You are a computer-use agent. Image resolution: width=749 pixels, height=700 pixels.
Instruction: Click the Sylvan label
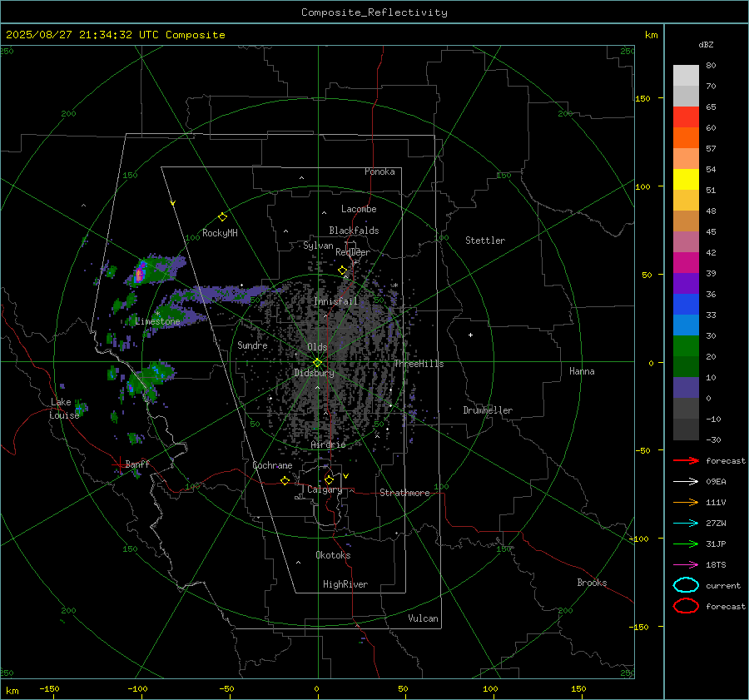click(x=318, y=246)
